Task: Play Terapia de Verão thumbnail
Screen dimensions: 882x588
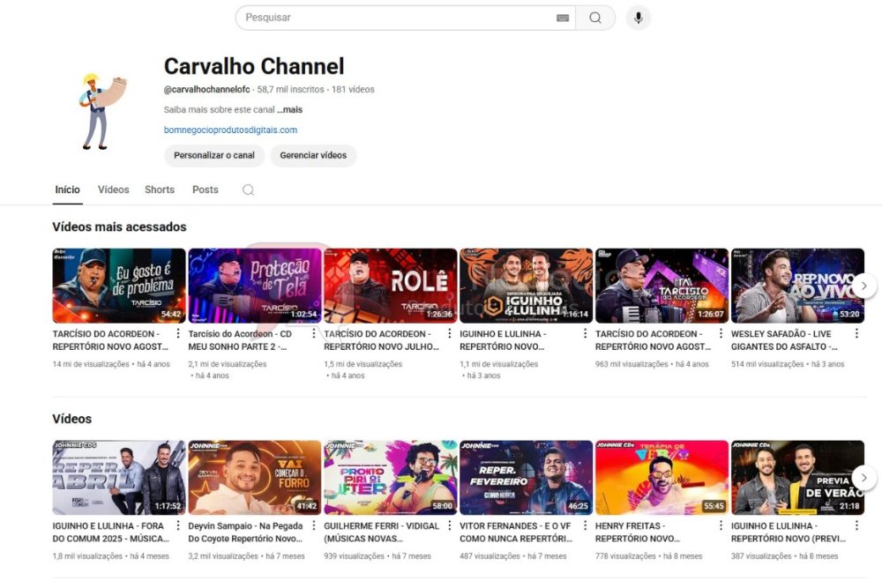Action: tap(662, 478)
